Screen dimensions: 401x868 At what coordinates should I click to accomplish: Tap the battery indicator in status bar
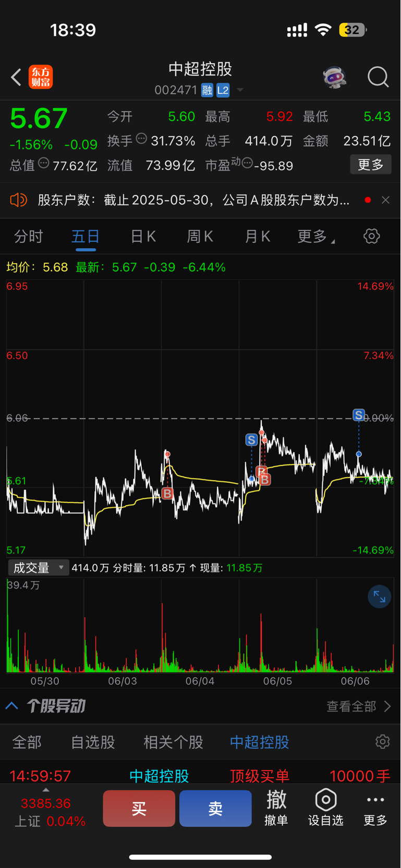coord(353,30)
